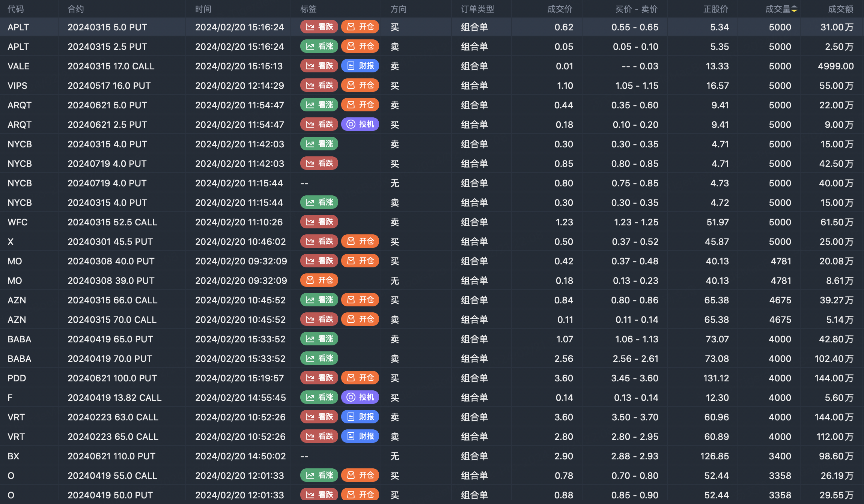864x504 pixels.
Task: Sort by 成交价 column header
Action: point(560,9)
